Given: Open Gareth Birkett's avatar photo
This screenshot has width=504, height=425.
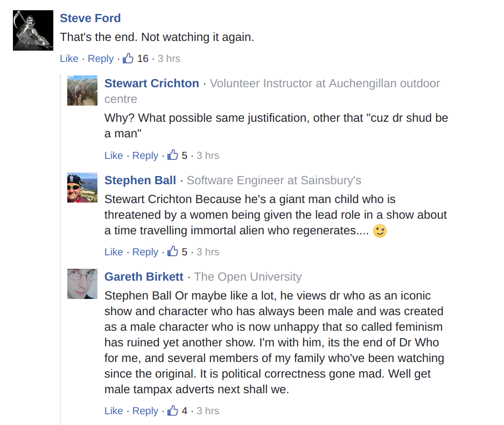Looking at the screenshot, I should tap(82, 284).
